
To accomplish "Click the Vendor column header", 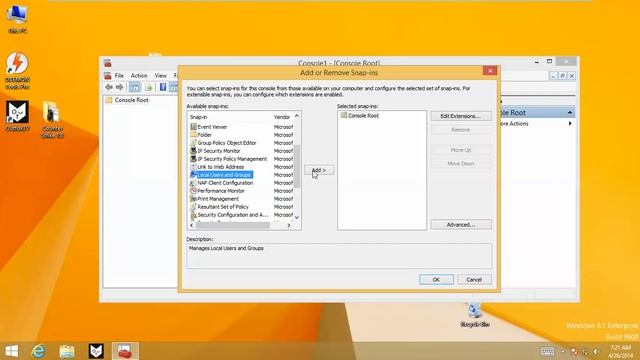I will (282, 117).
